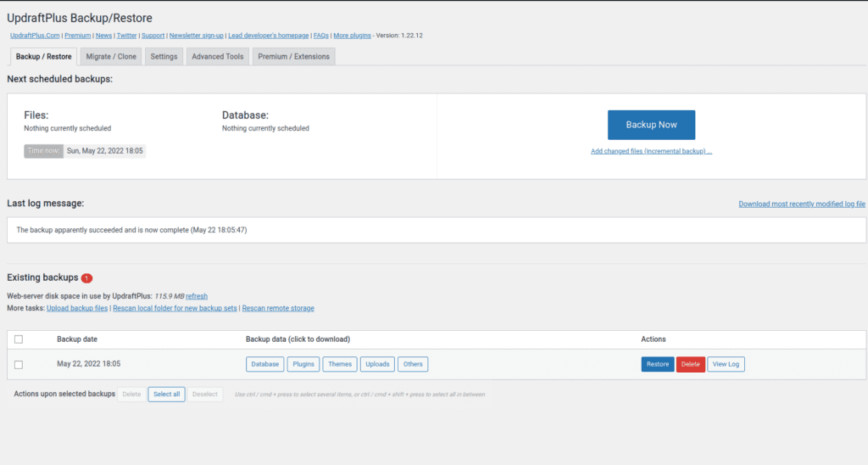This screenshot has width=868, height=465.
Task: Open Download most recently modified log file
Action: (801, 204)
